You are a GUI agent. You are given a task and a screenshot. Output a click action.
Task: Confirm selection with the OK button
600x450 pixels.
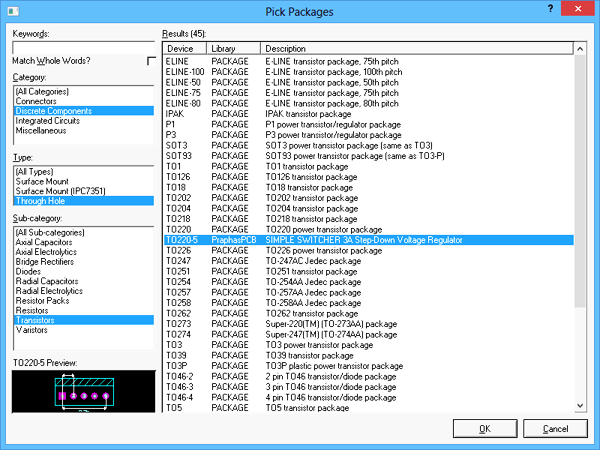coord(484,428)
